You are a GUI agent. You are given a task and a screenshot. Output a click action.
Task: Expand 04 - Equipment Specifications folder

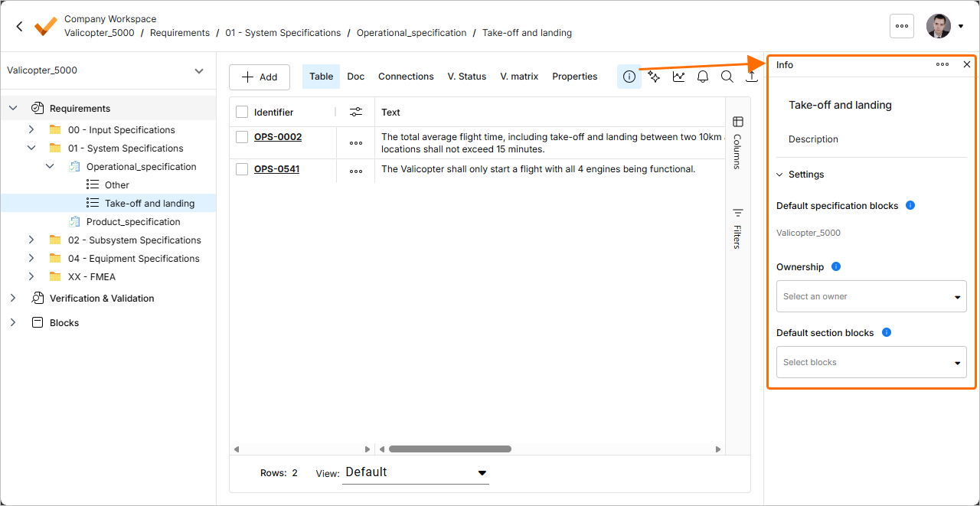point(31,258)
